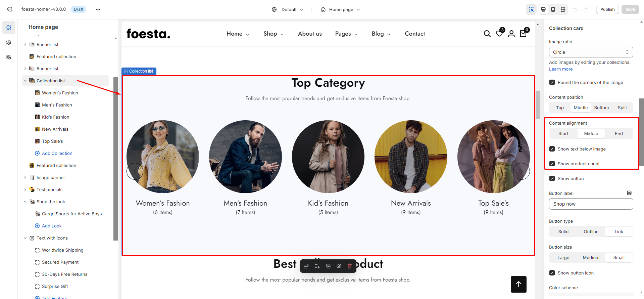Click the search magnifier in store header
Image resolution: width=644 pixels, height=299 pixels.
487,34
